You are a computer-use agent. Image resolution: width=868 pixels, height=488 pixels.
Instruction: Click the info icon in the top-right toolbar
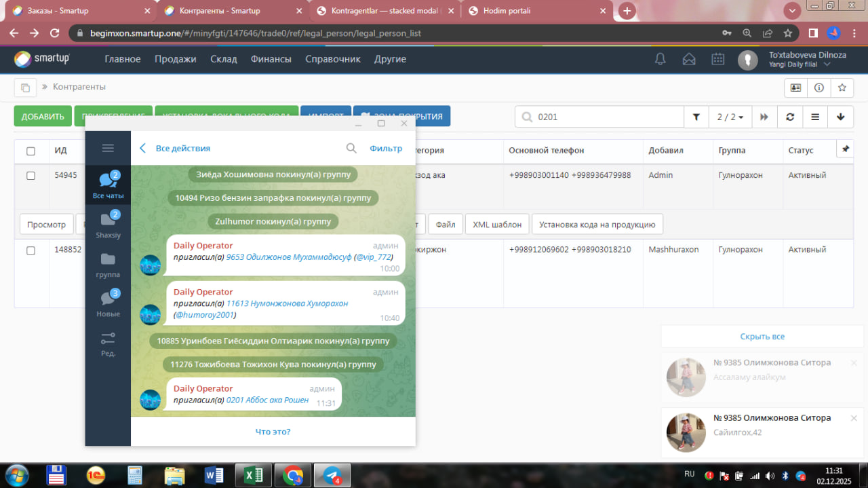(x=818, y=88)
